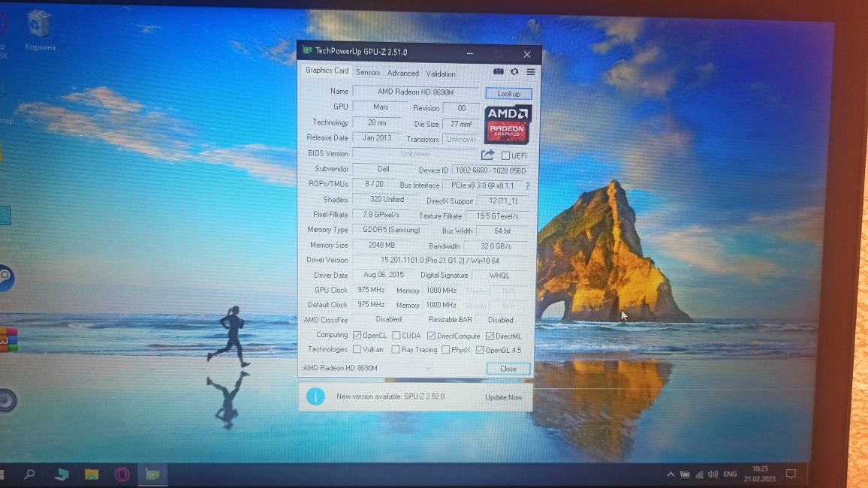Click the 320 Unified shaders value
The width and height of the screenshot is (868, 488).
[x=387, y=199]
